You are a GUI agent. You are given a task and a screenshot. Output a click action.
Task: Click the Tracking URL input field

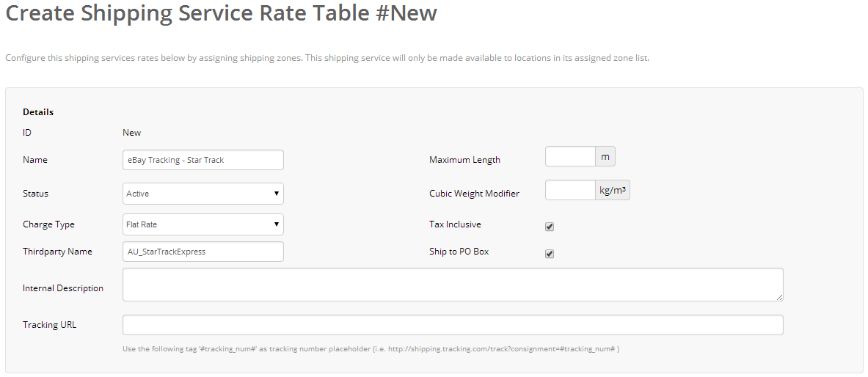click(453, 325)
